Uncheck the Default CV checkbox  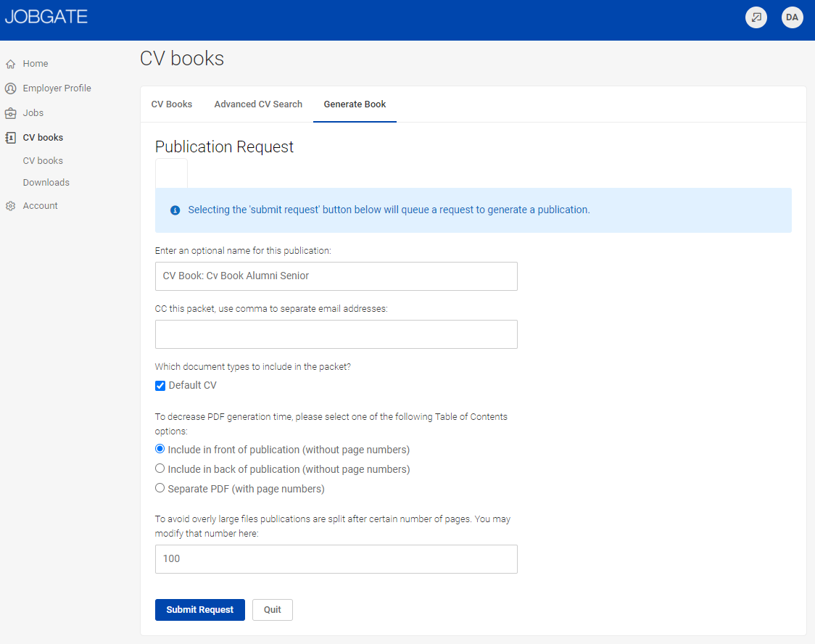[x=160, y=386]
